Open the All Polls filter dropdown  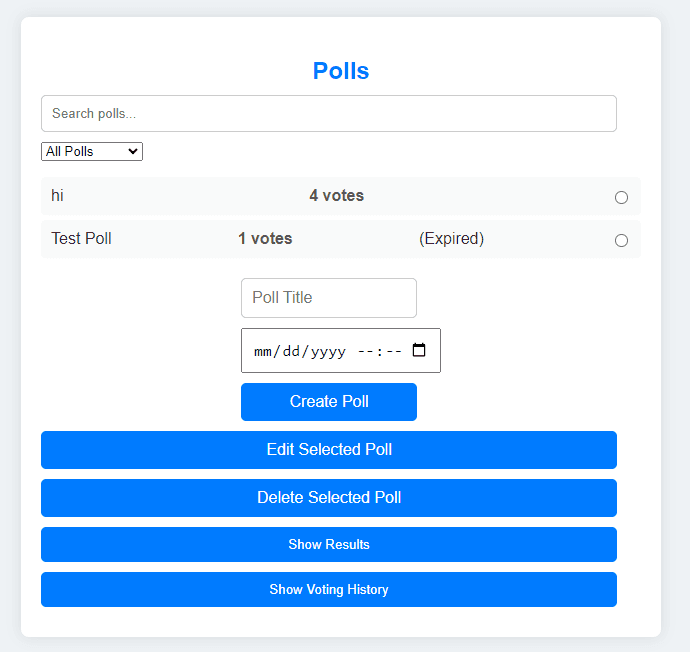(92, 152)
